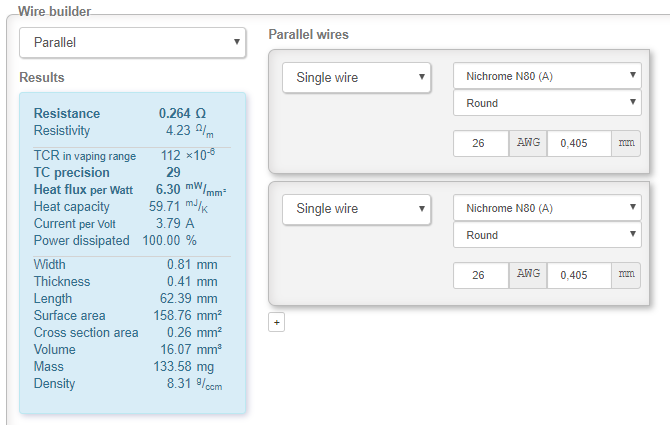
Task: Click the AWG unit label on first wire
Action: 528,144
